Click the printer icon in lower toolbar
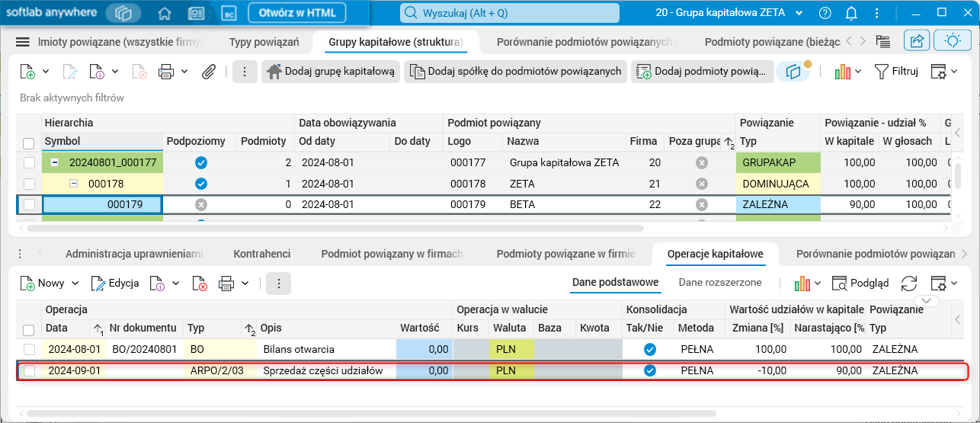Viewport: 980px width, 423px height. (226, 284)
